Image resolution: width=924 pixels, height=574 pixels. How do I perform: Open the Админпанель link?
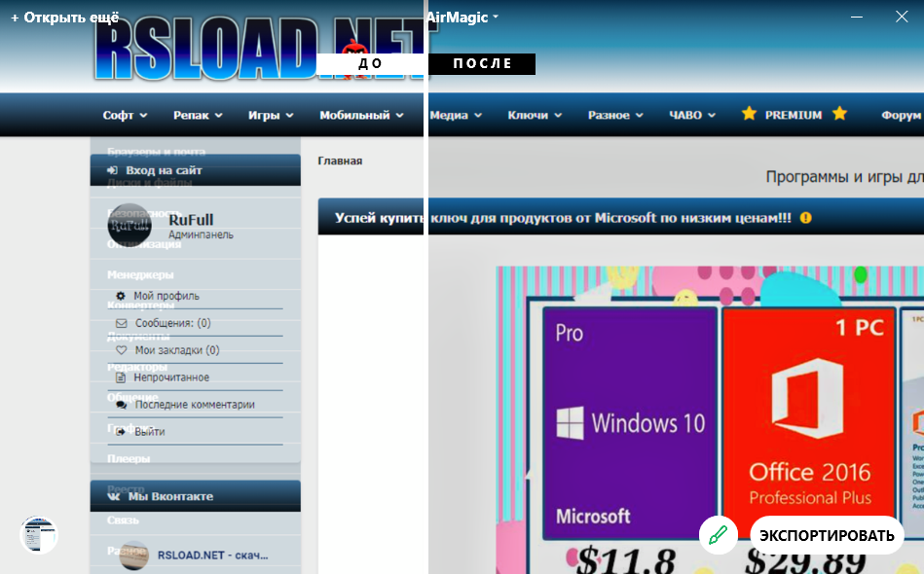(x=201, y=234)
